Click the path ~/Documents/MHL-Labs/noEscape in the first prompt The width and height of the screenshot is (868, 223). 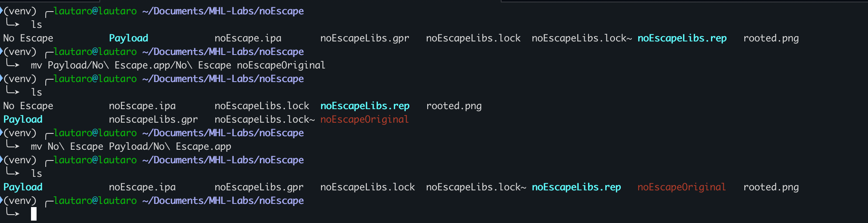[223, 11]
